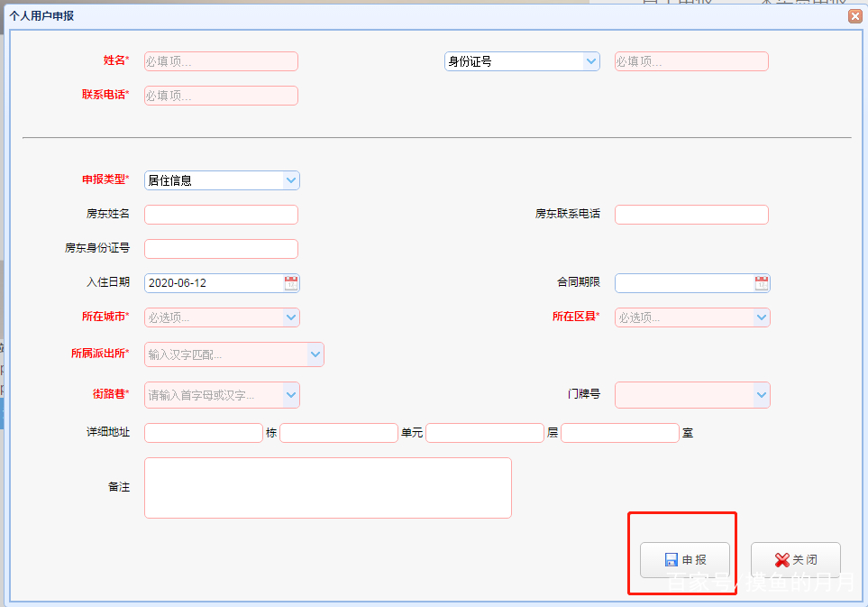
Task: Open the 所在区县 dropdown
Action: click(762, 317)
